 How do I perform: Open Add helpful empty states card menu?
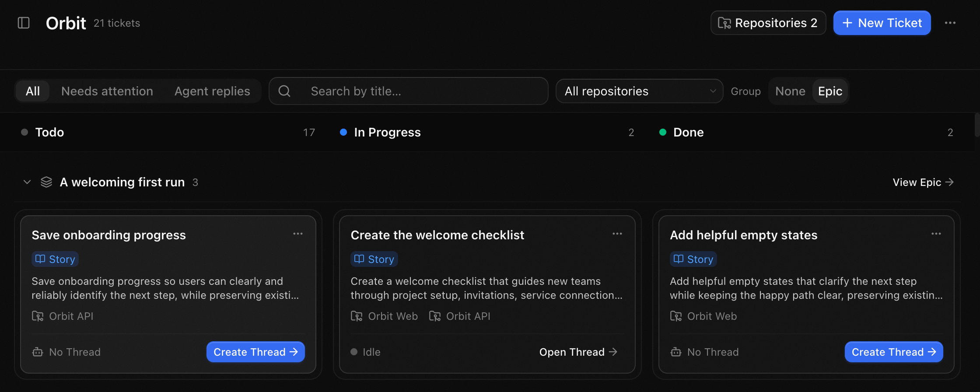936,234
